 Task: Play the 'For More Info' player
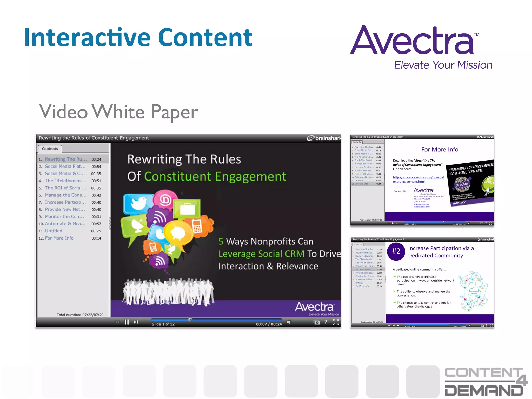point(393,223)
